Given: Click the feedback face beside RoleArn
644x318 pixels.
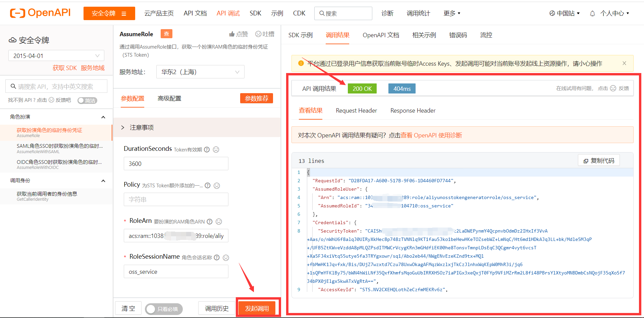Looking at the screenshot, I should pos(219,221).
